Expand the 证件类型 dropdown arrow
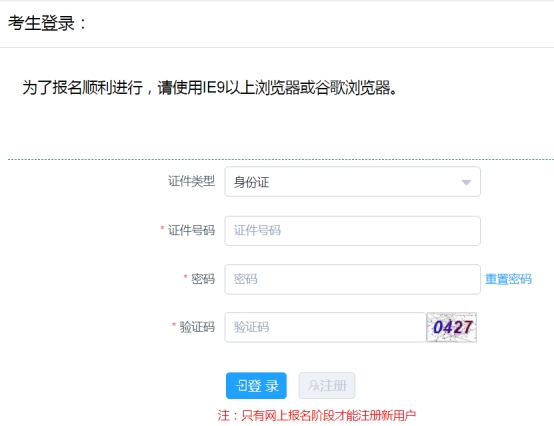This screenshot has height=426, width=554. click(466, 182)
